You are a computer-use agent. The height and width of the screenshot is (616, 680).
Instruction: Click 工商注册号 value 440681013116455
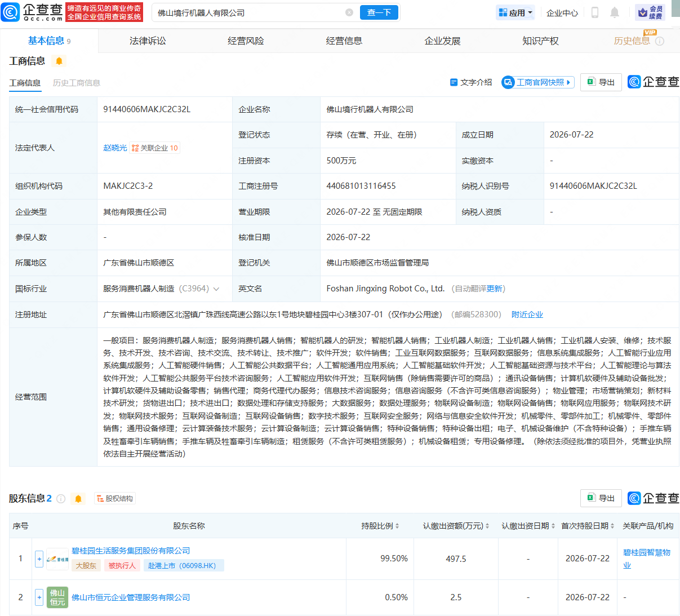click(x=361, y=186)
